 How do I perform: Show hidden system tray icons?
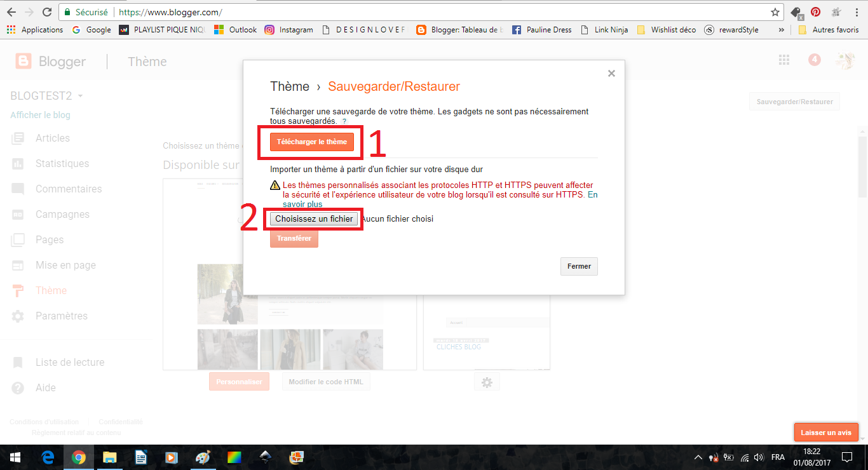(698, 457)
